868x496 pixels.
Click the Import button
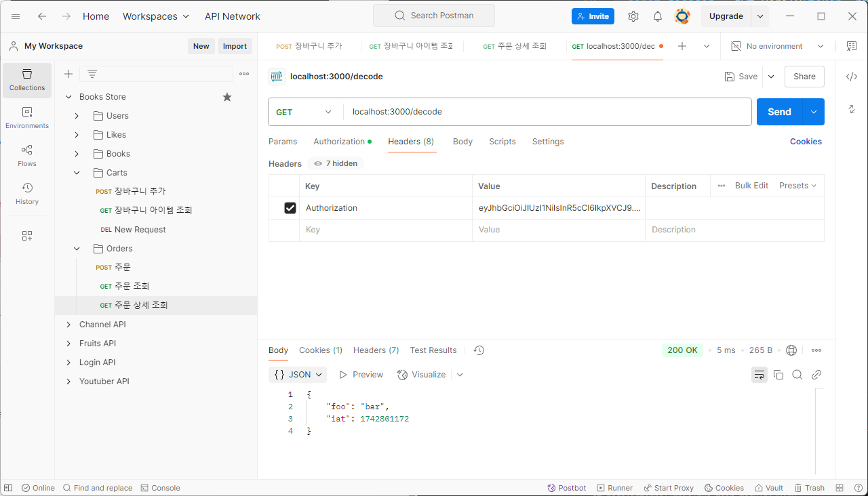pyautogui.click(x=235, y=46)
